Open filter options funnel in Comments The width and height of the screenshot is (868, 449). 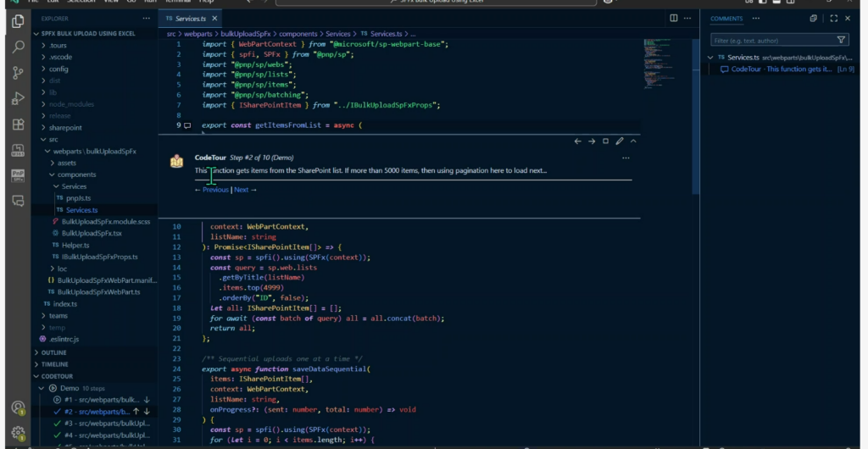coord(841,40)
